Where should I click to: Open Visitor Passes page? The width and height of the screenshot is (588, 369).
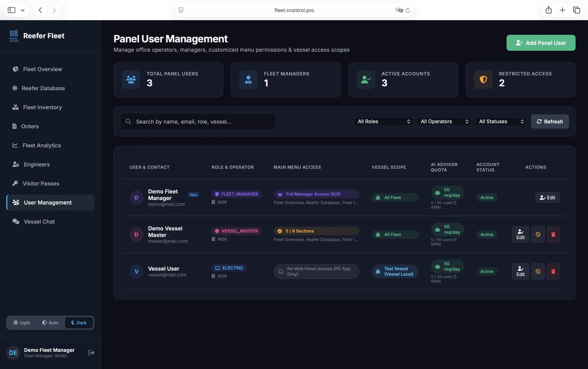point(50,183)
